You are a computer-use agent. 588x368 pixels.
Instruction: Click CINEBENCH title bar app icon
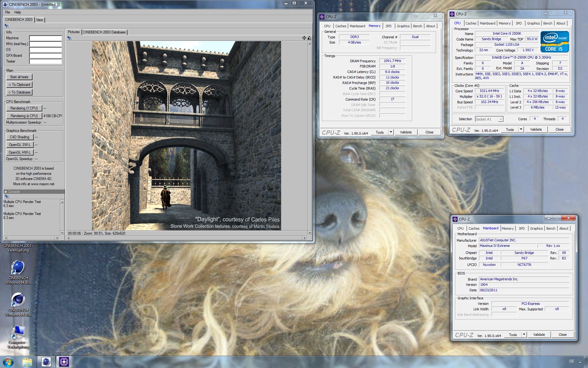coord(5,4)
